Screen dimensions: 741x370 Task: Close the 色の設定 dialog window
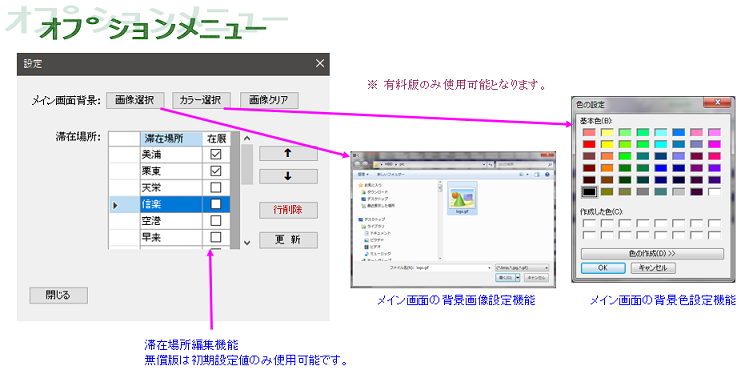(x=718, y=103)
